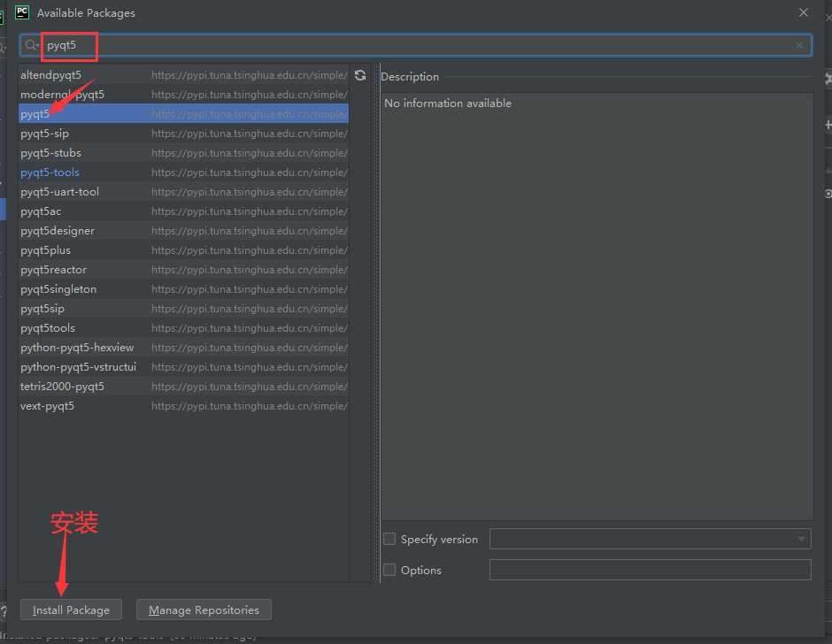This screenshot has height=644, width=832.
Task: Click the 'No information available' description text
Action: point(448,103)
